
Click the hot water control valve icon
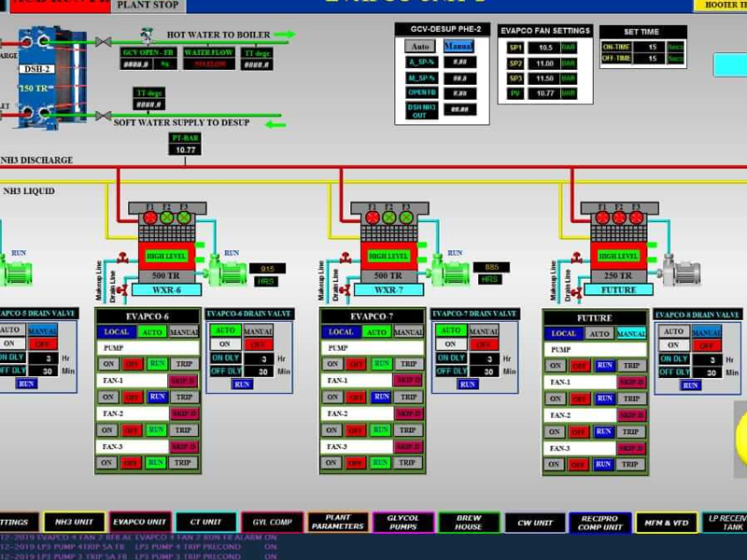[x=145, y=36]
